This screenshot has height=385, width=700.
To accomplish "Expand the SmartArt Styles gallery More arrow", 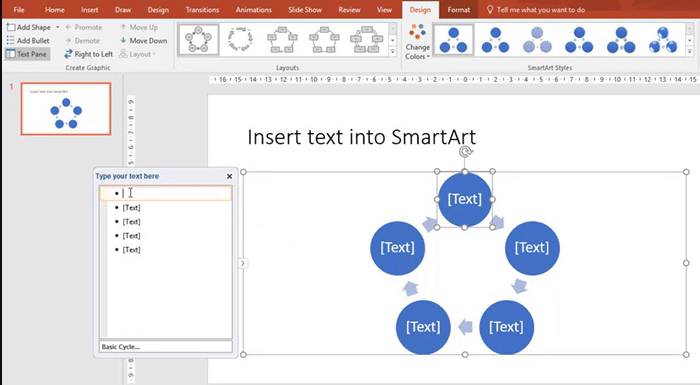I will 690,51.
